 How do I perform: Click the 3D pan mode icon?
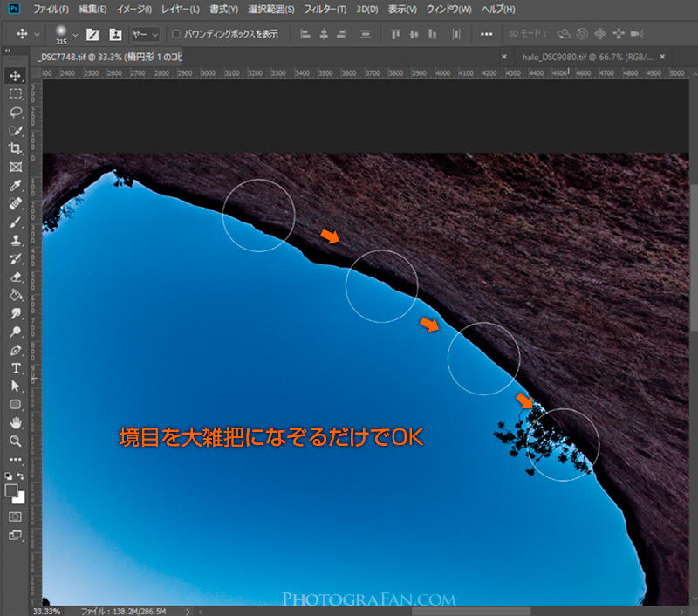[x=600, y=34]
